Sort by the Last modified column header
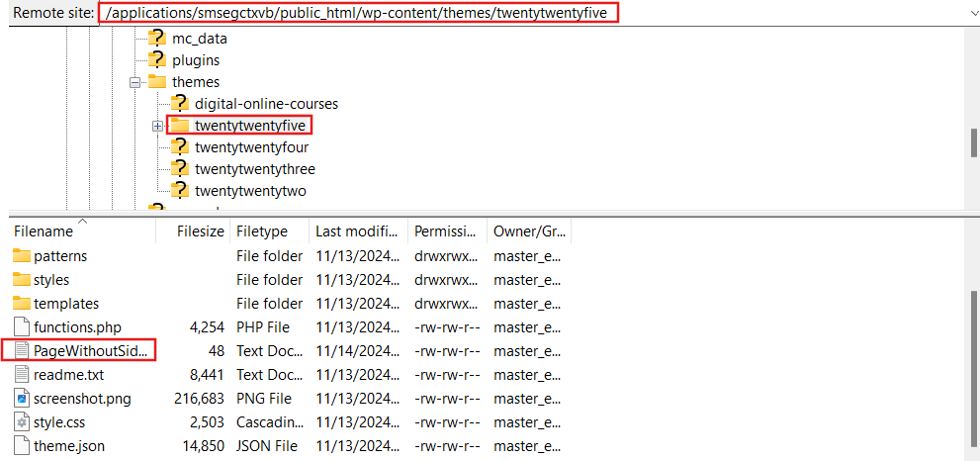 (359, 230)
